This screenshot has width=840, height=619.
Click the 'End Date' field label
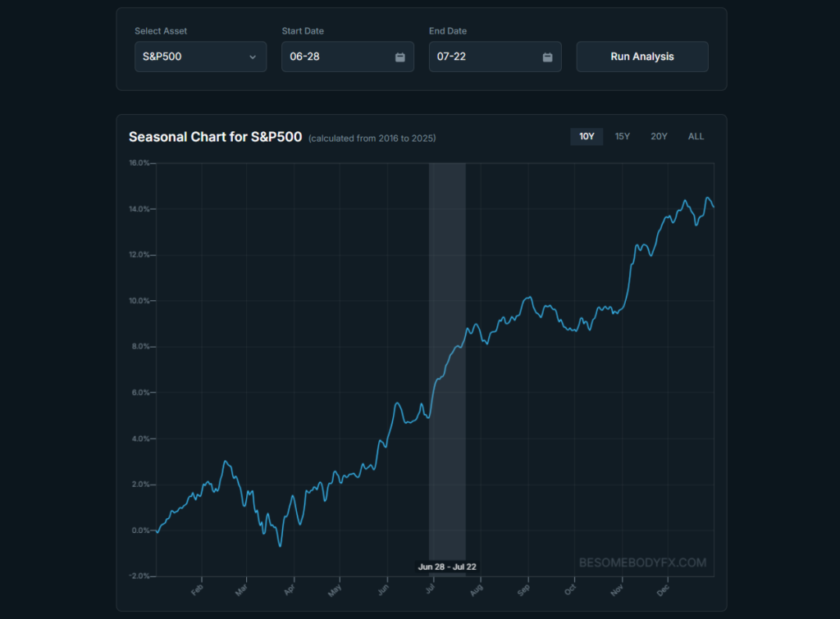coord(448,31)
